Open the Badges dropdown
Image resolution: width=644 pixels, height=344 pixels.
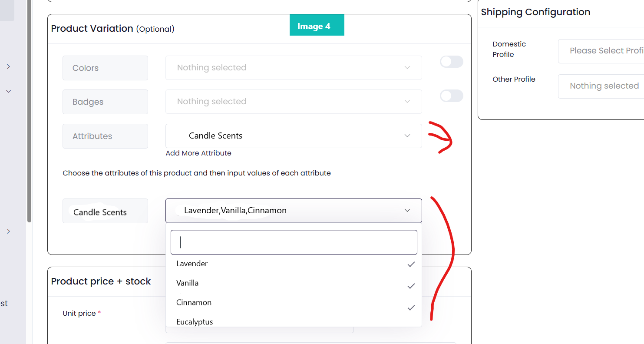click(294, 102)
